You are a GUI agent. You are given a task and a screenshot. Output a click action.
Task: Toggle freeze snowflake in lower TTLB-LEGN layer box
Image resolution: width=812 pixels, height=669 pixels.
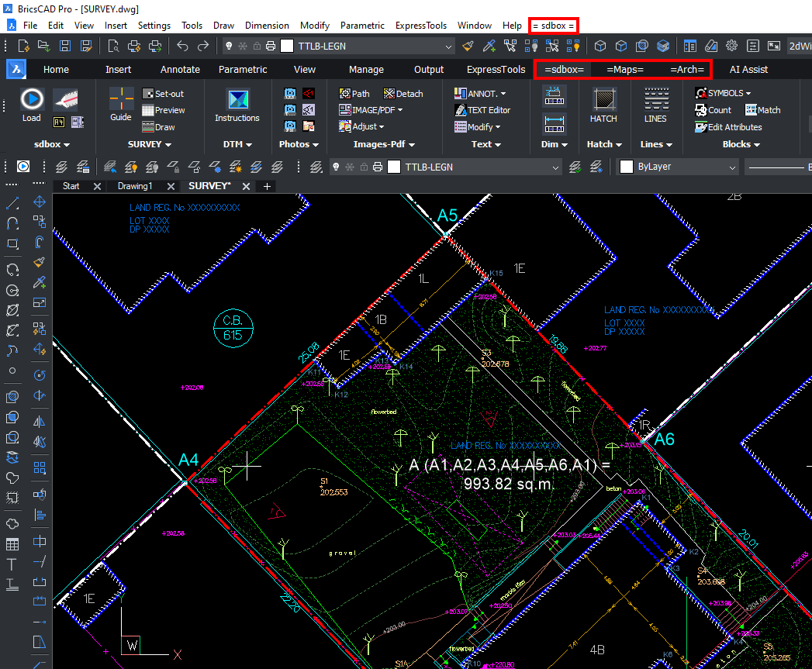pyautogui.click(x=350, y=167)
